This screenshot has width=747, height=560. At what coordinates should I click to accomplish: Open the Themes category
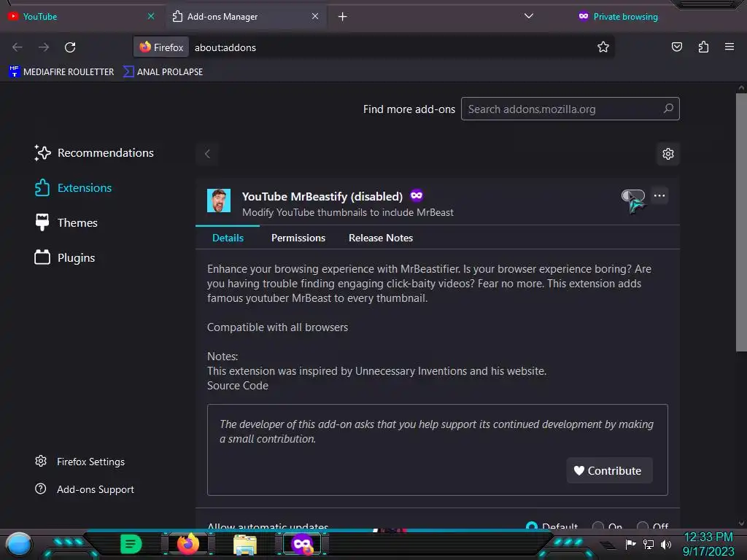(66, 223)
